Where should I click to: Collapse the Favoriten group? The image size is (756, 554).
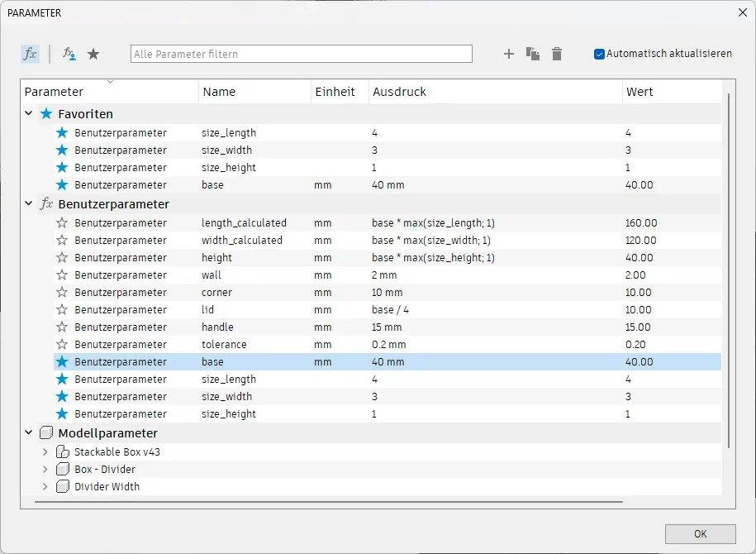click(x=28, y=113)
